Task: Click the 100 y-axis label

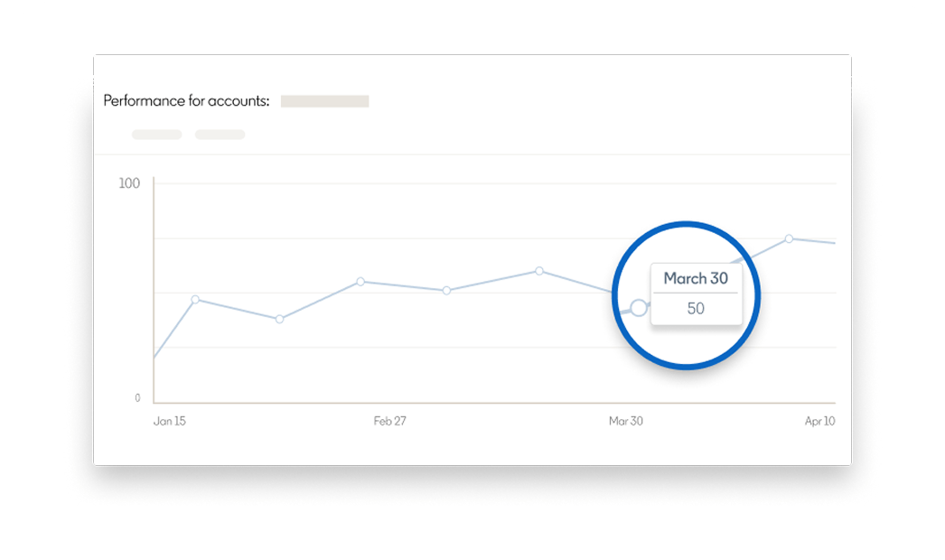Action: pos(130,183)
